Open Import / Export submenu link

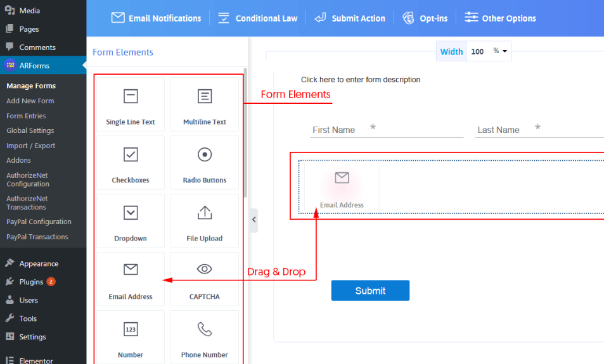click(x=31, y=146)
